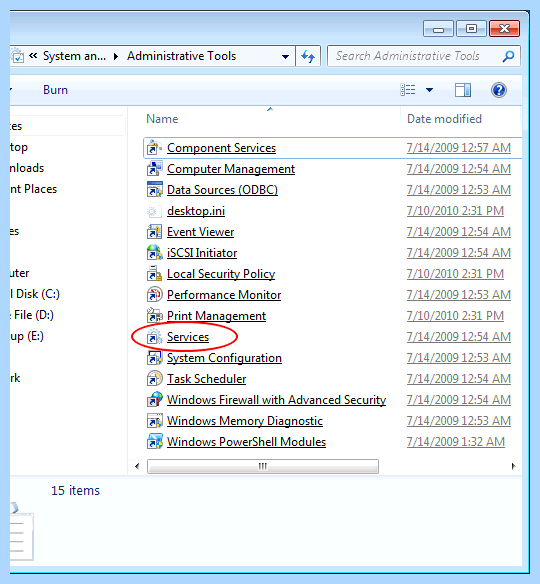Click the 7/14/2009 1:32 AM date cell

pyautogui.click(x=456, y=441)
